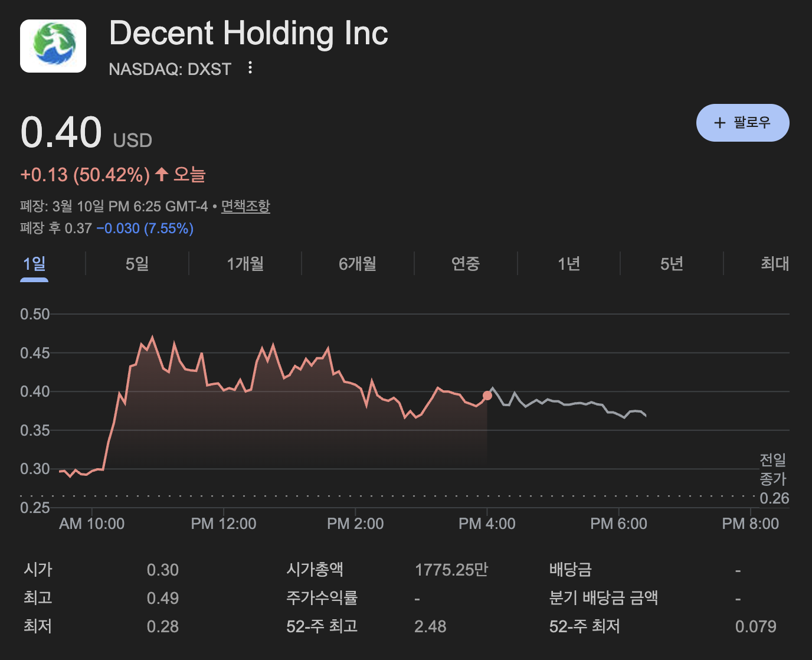Click the 52-주 최고 value 2.48

430,626
